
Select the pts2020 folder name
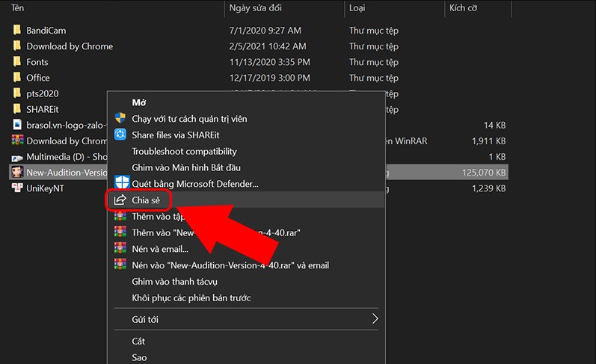[x=43, y=94]
